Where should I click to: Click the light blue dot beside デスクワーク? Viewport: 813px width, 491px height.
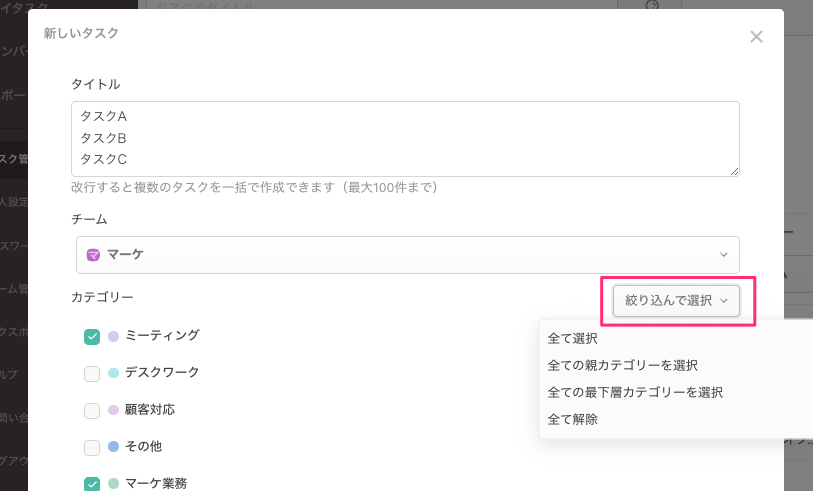click(113, 373)
